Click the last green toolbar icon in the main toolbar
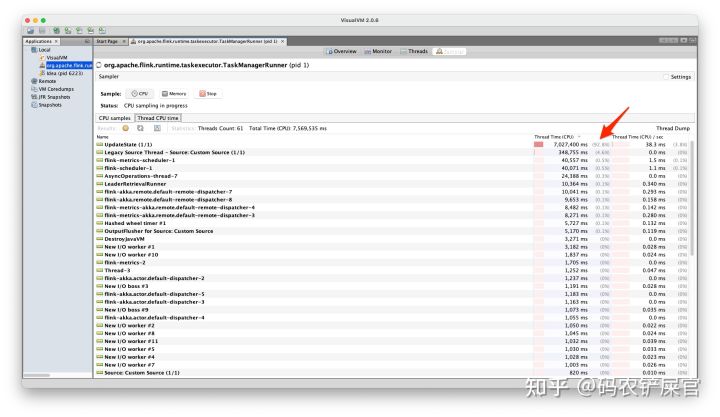 click(102, 30)
